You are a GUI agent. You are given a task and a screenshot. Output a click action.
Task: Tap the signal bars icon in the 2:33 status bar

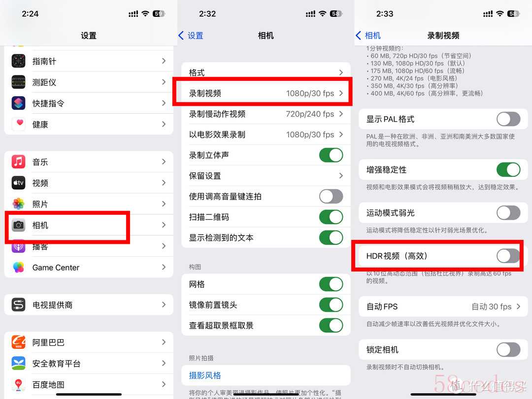[488, 14]
